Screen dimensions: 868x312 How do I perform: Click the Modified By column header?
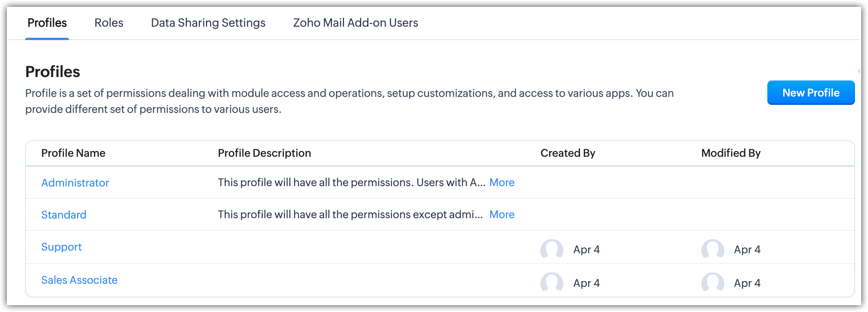pos(731,153)
